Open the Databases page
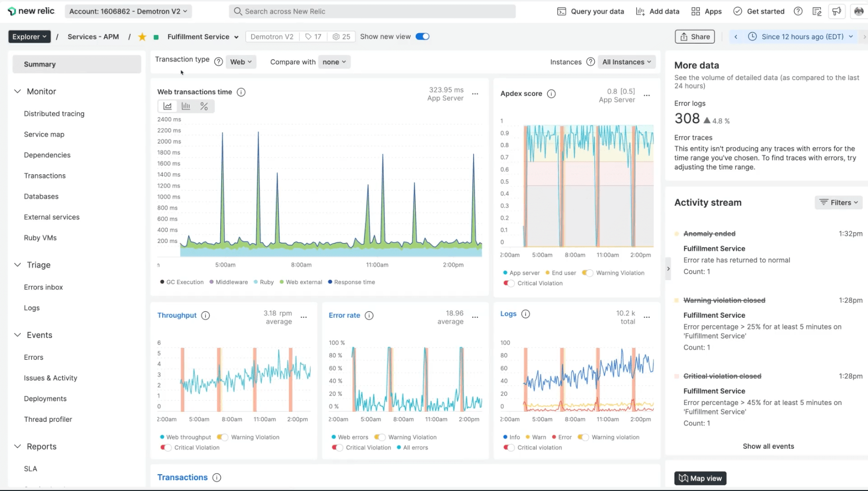This screenshot has height=491, width=868. tap(41, 196)
